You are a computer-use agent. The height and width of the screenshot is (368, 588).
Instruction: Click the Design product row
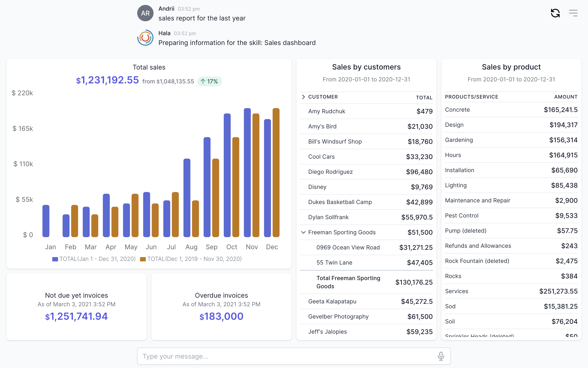[x=511, y=125]
